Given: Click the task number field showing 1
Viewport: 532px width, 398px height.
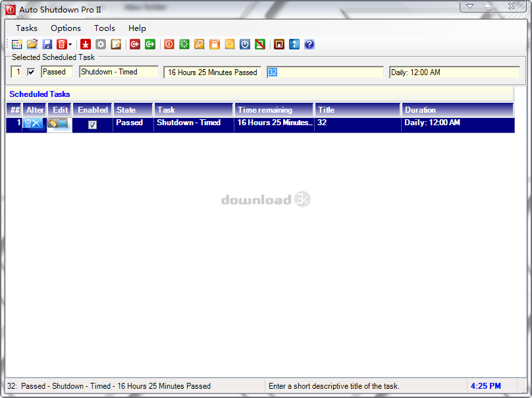Looking at the screenshot, I should coord(16,72).
